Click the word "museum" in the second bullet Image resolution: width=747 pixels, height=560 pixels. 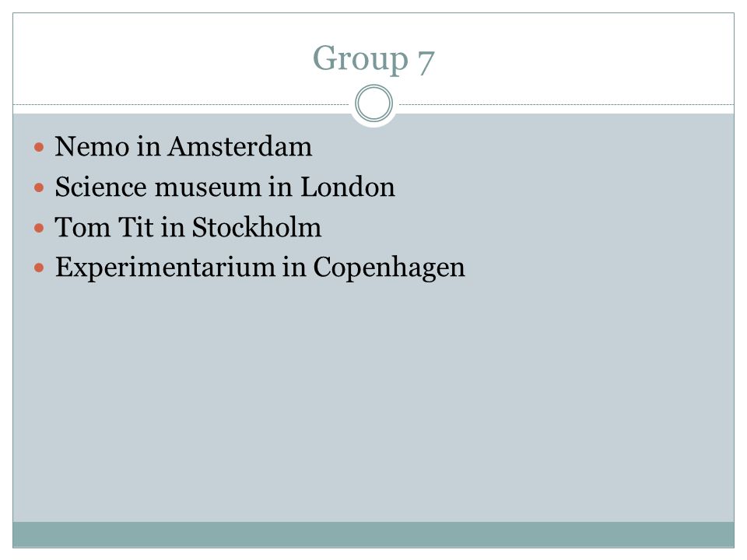click(x=208, y=187)
